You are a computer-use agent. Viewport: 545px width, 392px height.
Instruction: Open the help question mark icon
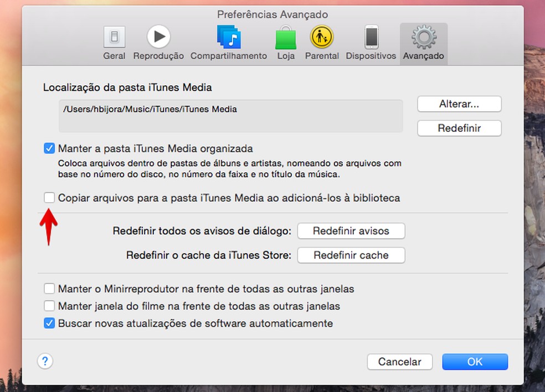[45, 360]
